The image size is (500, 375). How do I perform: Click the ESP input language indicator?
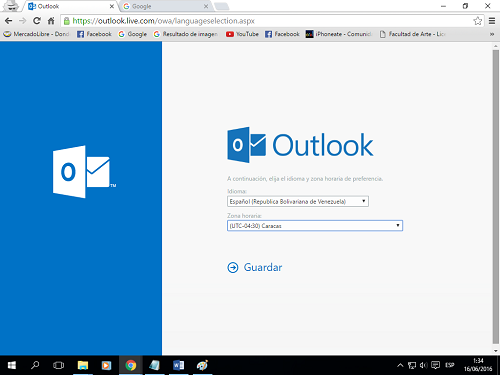(x=449, y=365)
